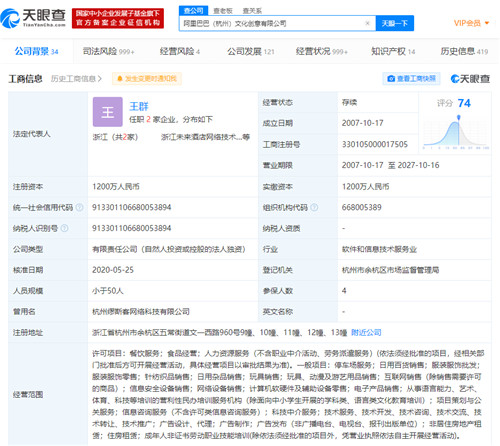This screenshot has height=446, width=500.
Task: Open legal representative 王群 link
Action: pyautogui.click(x=138, y=106)
